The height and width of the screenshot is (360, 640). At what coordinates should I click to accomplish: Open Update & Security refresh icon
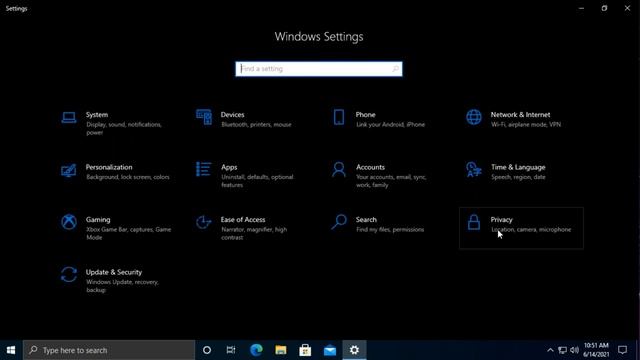[x=69, y=275]
